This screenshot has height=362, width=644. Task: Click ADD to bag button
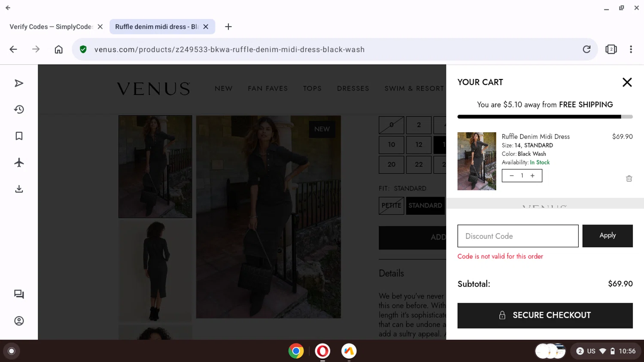(x=412, y=237)
